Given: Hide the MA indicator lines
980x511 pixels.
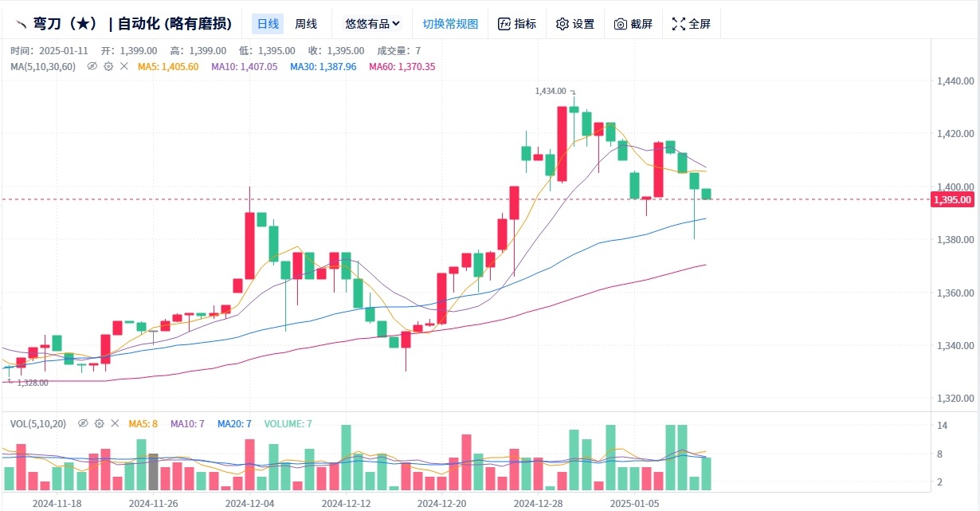Looking at the screenshot, I should coord(92,66).
